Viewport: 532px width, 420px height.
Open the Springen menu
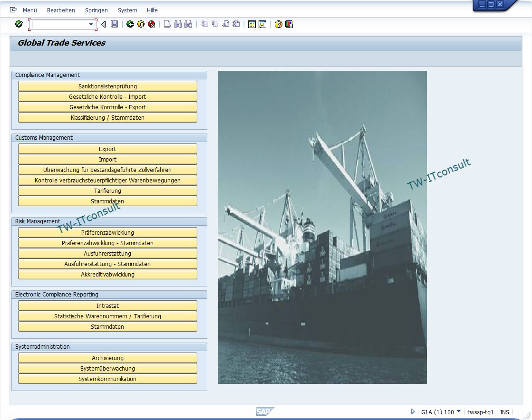pyautogui.click(x=96, y=10)
